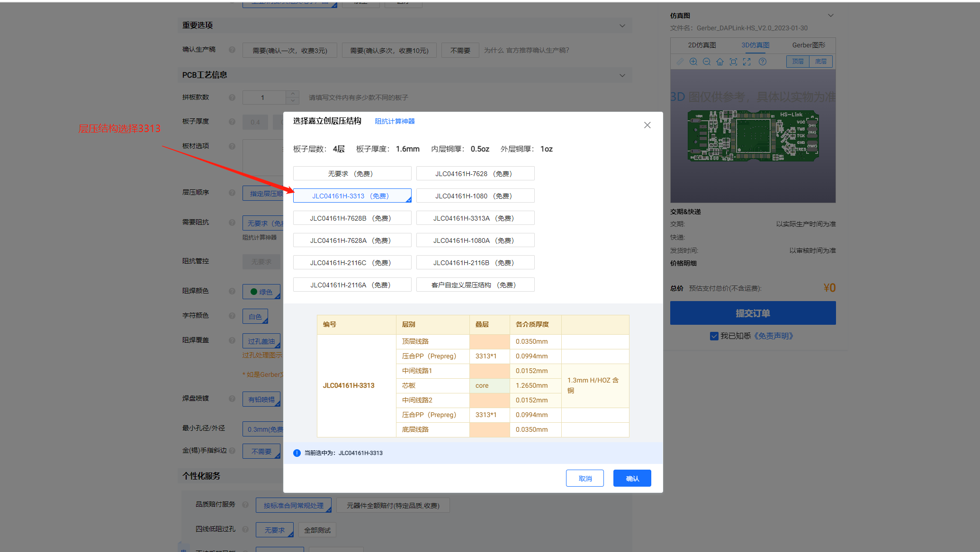Open the 《免责声明》 link
980x552 pixels.
click(773, 336)
